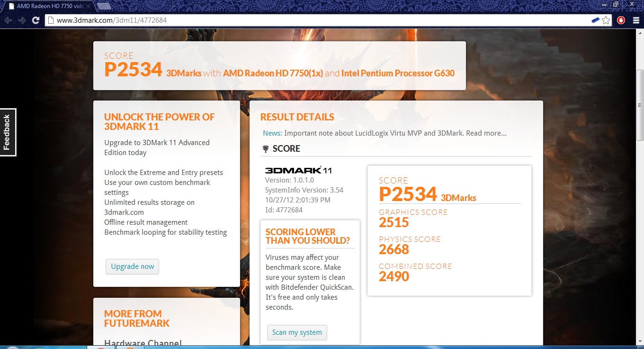Open the Feedback side tab
The image size is (644, 349).
pyautogui.click(x=8, y=132)
